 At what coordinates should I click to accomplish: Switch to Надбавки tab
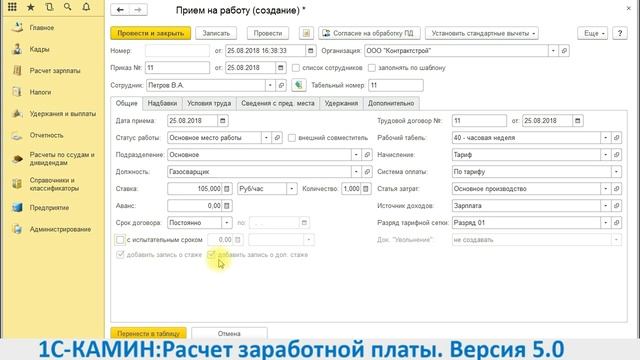tap(162, 103)
